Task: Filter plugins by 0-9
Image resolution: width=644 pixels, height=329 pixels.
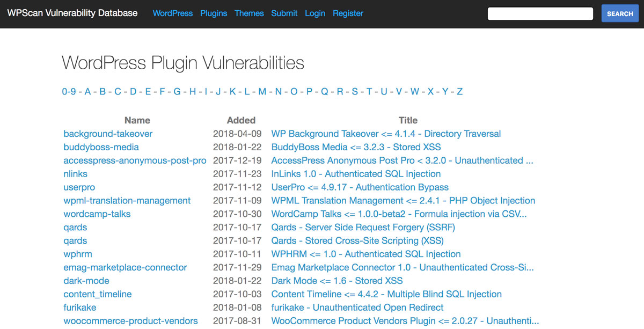Action: (69, 92)
